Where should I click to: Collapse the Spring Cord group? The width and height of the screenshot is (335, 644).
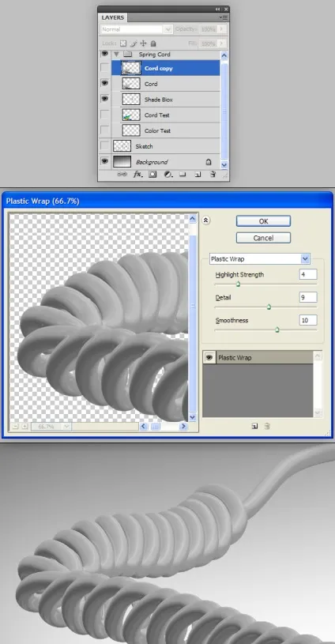pyautogui.click(x=116, y=55)
